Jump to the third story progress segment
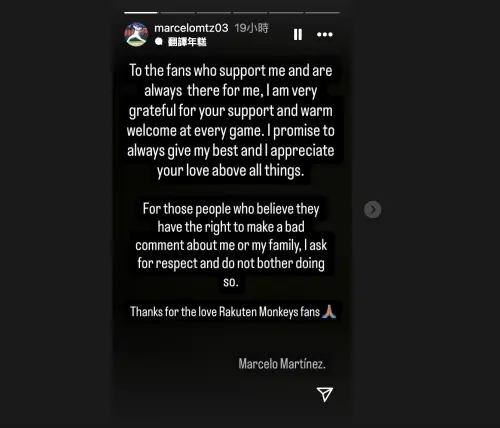 (x=214, y=13)
